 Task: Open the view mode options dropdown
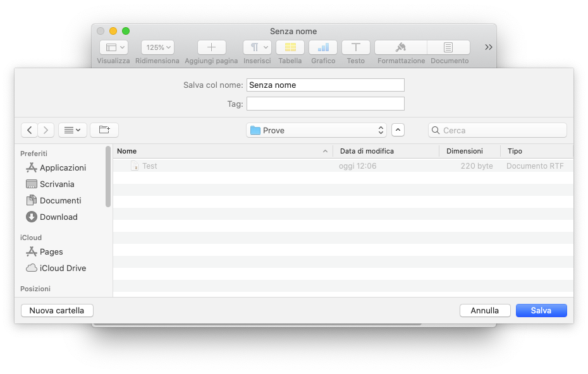click(73, 130)
